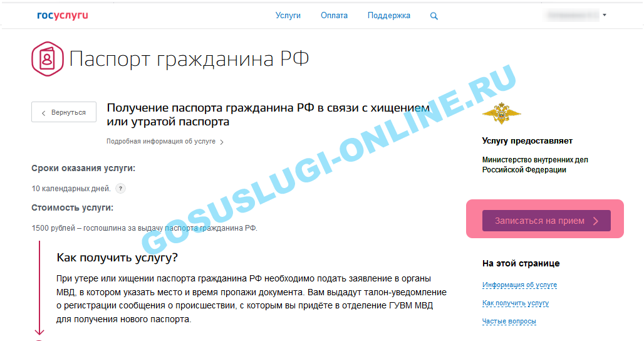Click the Получение паспорта гражданина РФ service title
This screenshot has height=341, width=644.
tap(268, 115)
